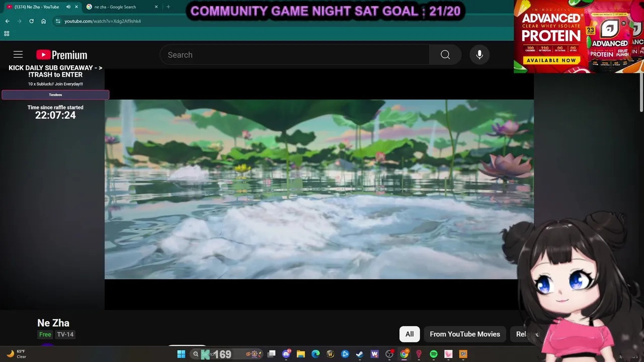The image size is (644, 362).
Task: Select the From YouTube Movies chip
Action: point(465,334)
